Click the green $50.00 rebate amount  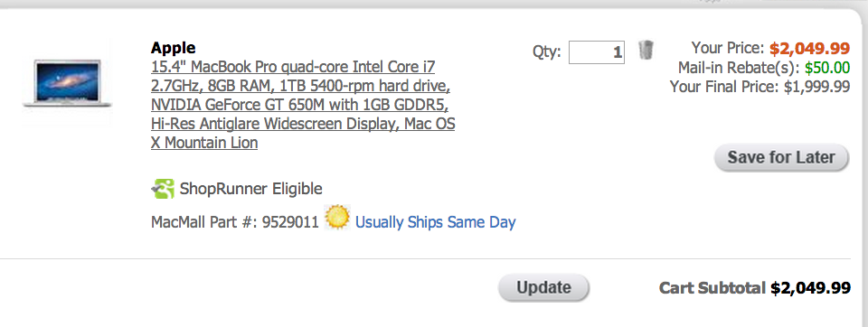827,68
